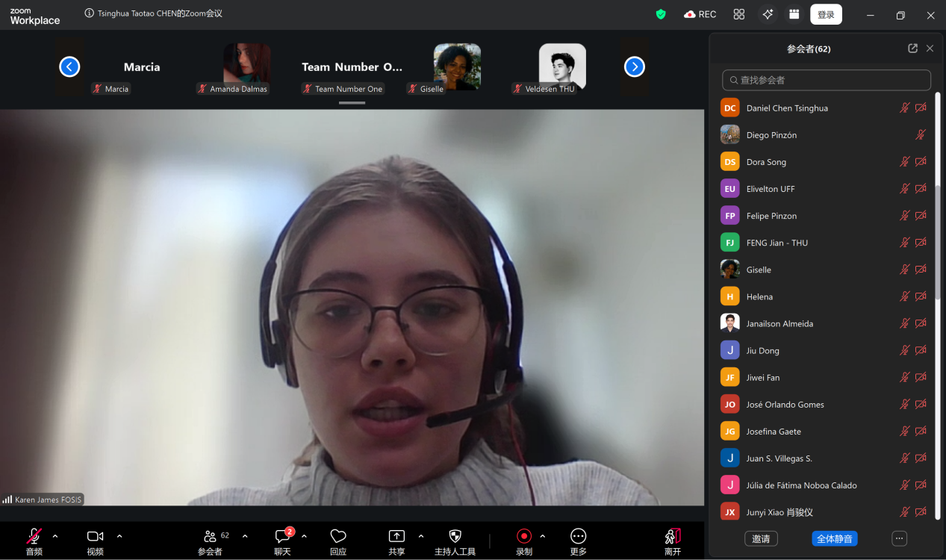
Task: Click the blue mute all button
Action: coord(834,538)
